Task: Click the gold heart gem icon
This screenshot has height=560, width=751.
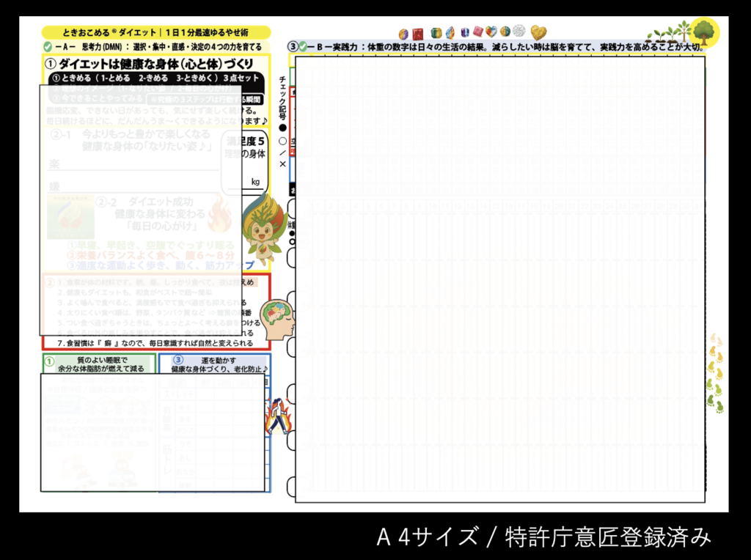Action: pyautogui.click(x=538, y=33)
